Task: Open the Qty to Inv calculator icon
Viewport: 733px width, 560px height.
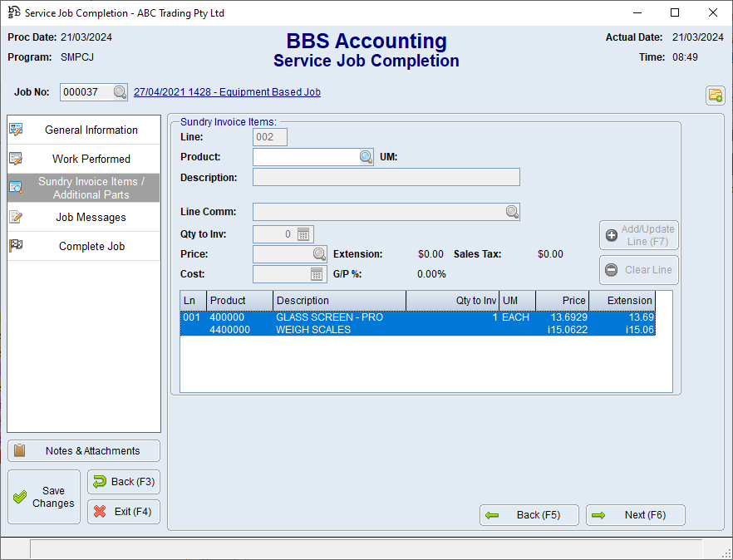Action: tap(304, 234)
